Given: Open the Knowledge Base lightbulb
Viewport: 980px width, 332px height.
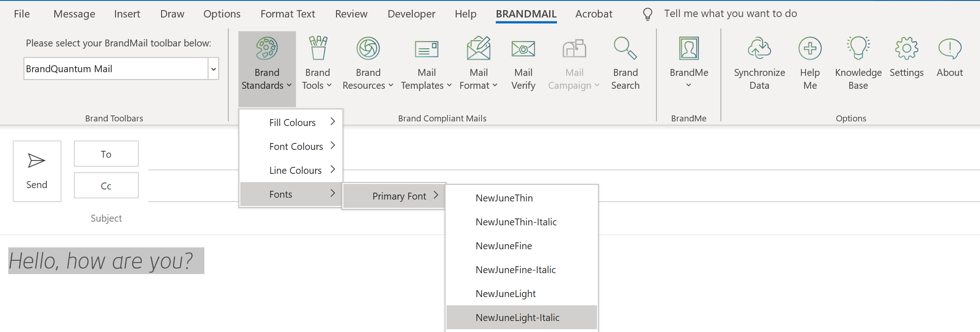Looking at the screenshot, I should [858, 48].
